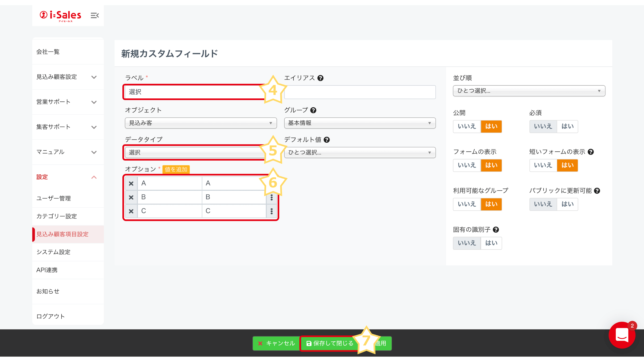644x362 pixels.
Task: Click the 値を追加 button
Action: [176, 169]
